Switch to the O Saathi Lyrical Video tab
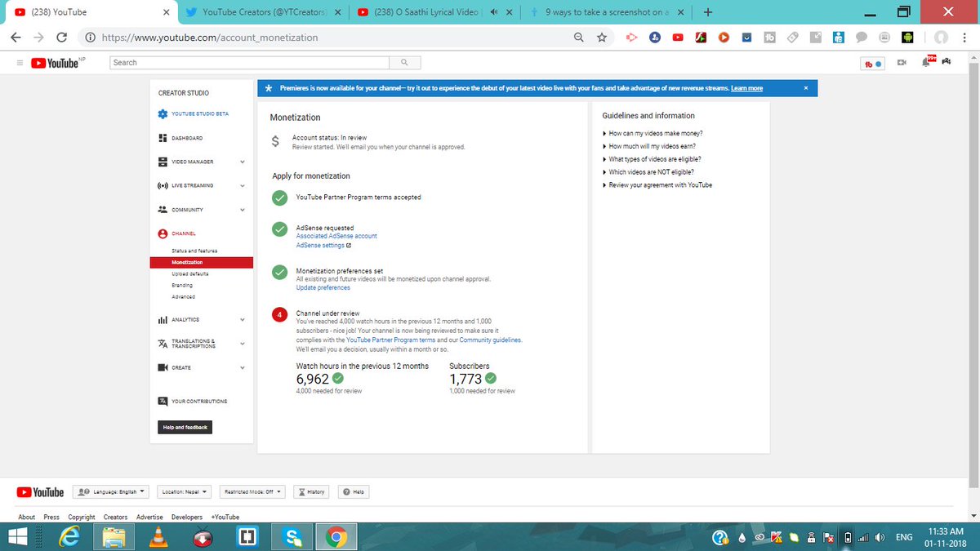Image resolution: width=980 pixels, height=551 pixels. click(434, 12)
